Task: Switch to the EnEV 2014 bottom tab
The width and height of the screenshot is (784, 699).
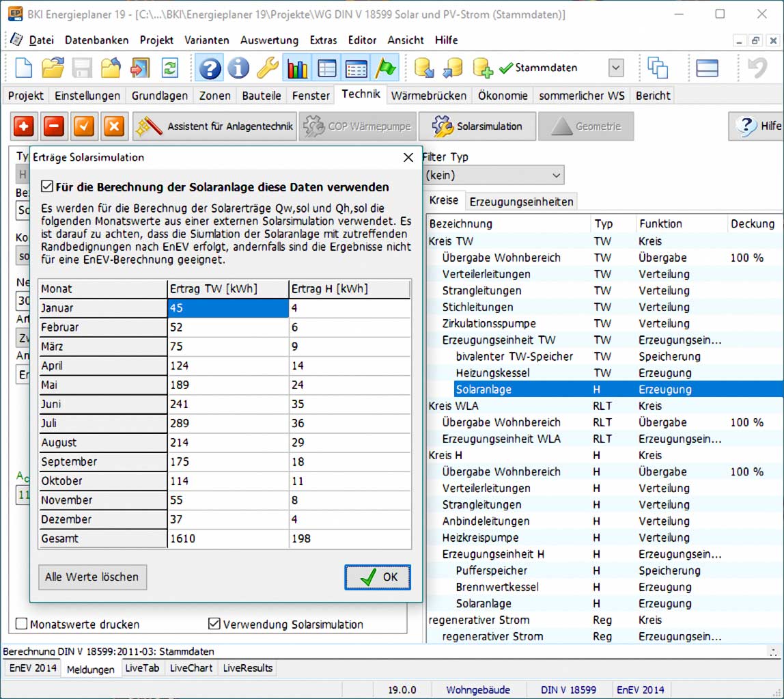Action: (33, 668)
